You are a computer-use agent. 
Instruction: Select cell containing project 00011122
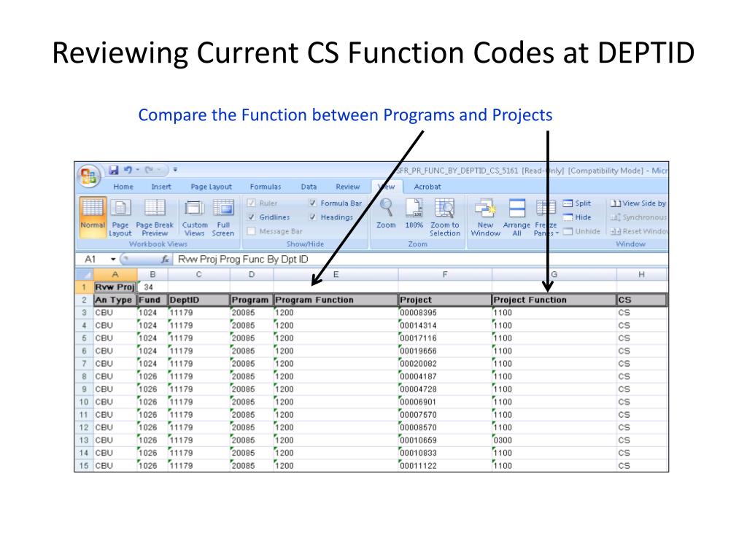click(444, 466)
